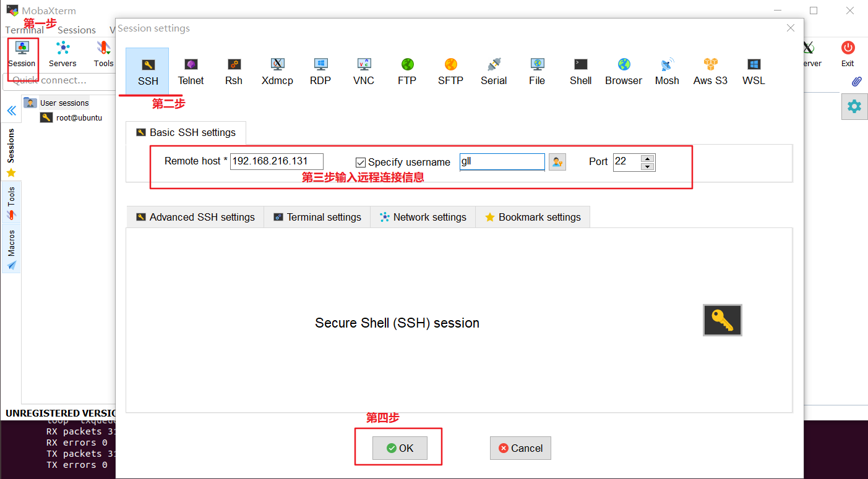
Task: Open the settings gear icon
Action: [854, 106]
